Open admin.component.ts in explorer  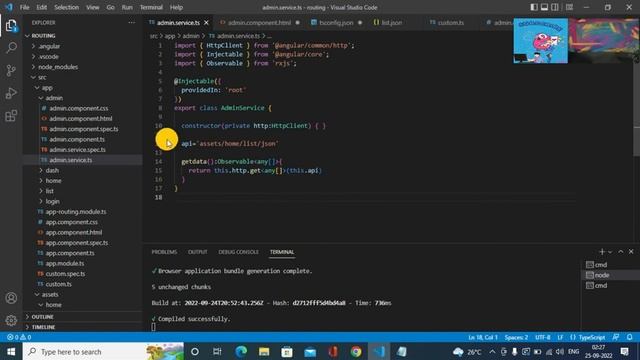[x=77, y=139]
